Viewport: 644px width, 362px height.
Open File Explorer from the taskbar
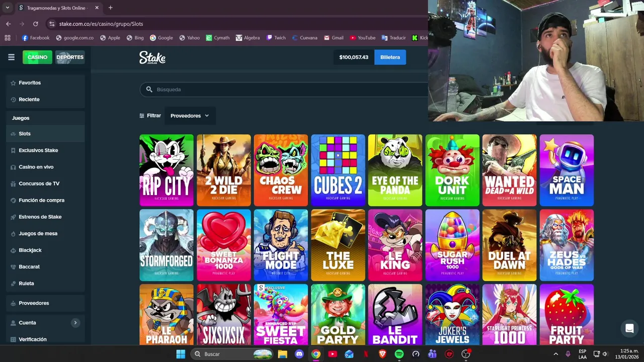click(282, 354)
